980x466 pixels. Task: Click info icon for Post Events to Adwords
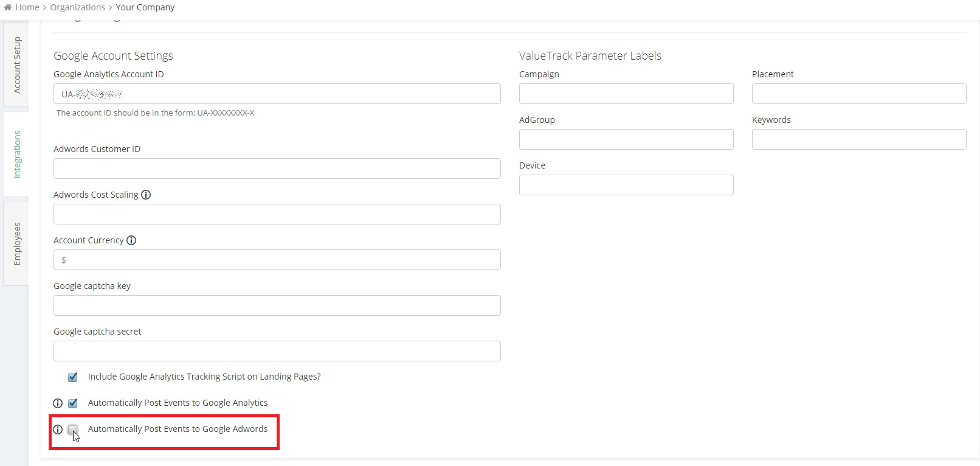pos(58,429)
